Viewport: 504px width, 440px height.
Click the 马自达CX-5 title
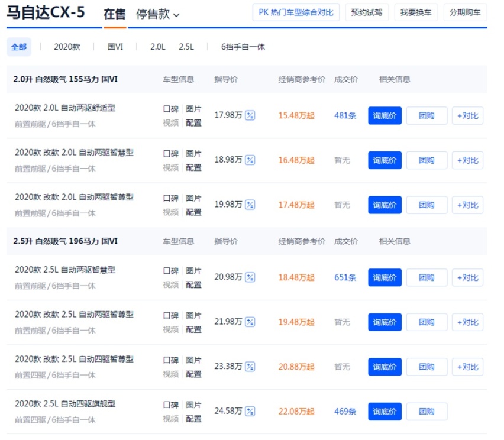tap(46, 12)
